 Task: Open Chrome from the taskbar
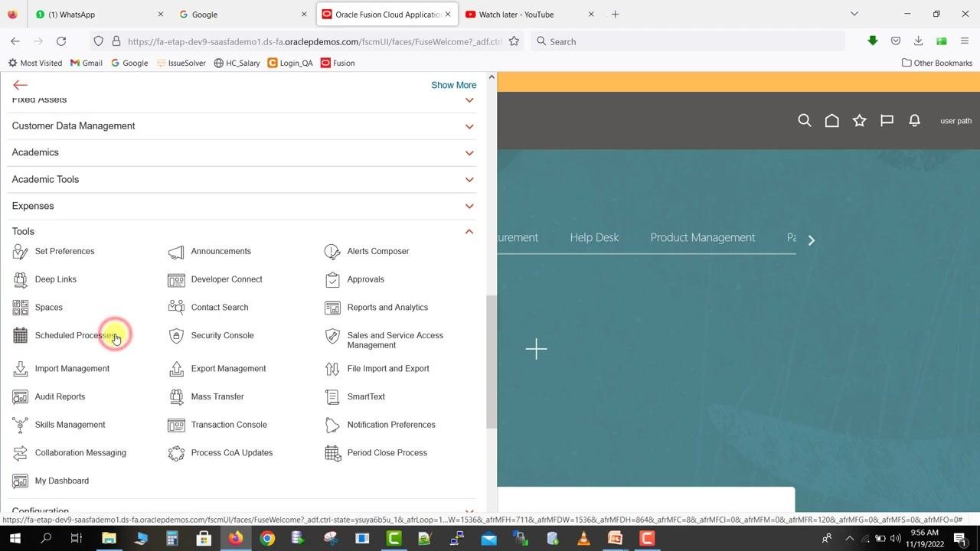266,539
